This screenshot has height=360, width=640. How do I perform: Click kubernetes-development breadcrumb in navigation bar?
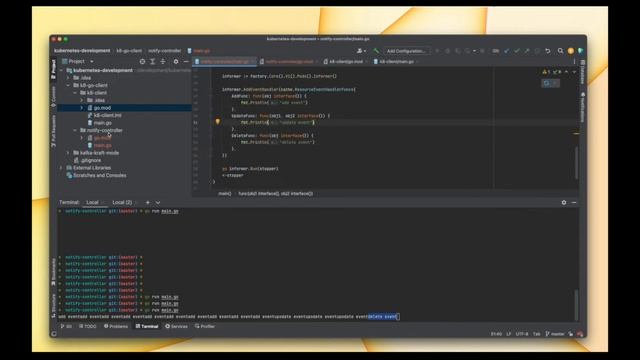(82, 51)
